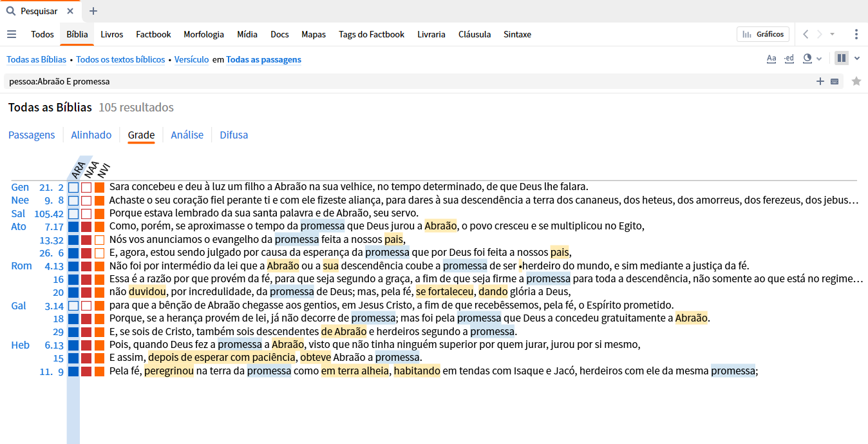Open Gen book reference link

(x=20, y=187)
